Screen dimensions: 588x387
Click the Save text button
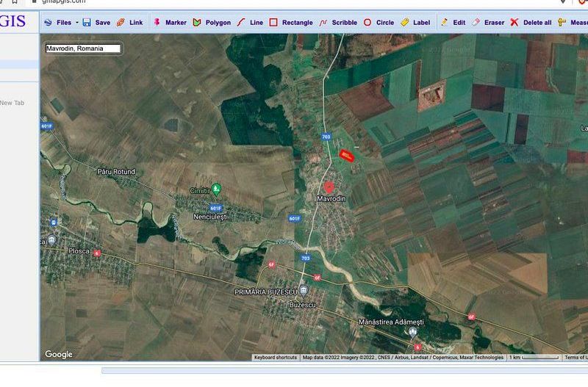click(103, 23)
